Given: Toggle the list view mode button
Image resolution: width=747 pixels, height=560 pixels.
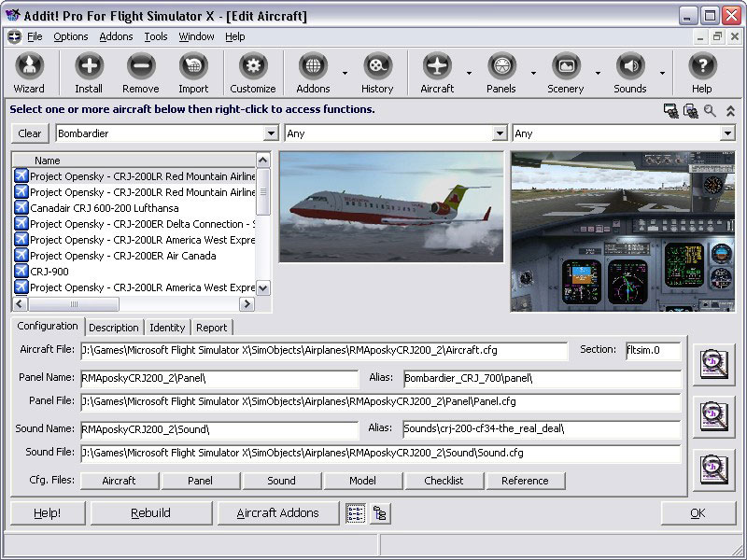Looking at the screenshot, I should coord(355,513).
